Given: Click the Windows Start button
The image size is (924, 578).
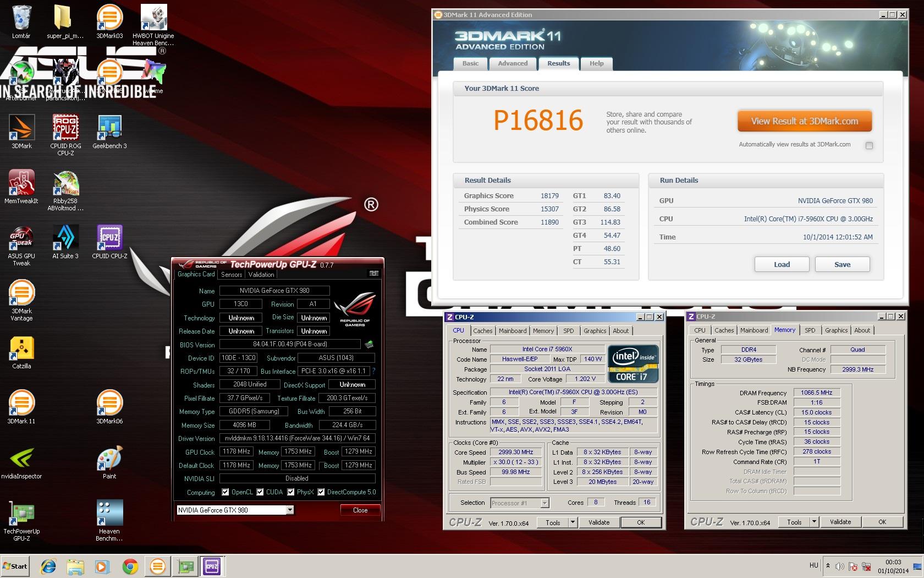Looking at the screenshot, I should coord(15,566).
